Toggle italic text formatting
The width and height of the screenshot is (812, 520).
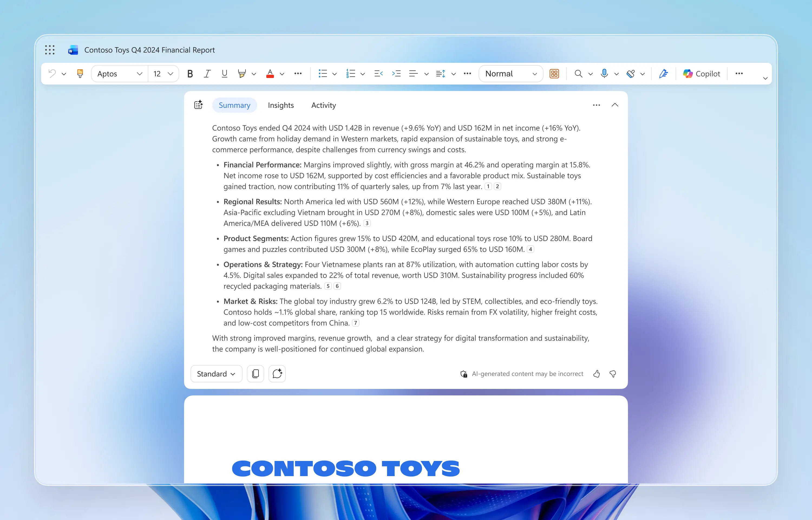(x=207, y=74)
